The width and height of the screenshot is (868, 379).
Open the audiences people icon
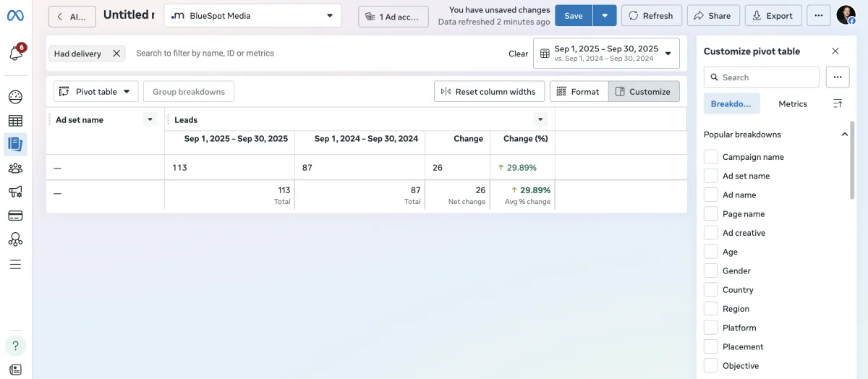(15, 168)
